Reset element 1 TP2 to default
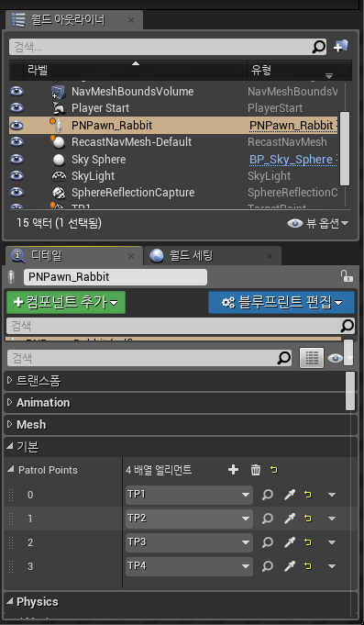The height and width of the screenshot is (625, 364). point(308,519)
